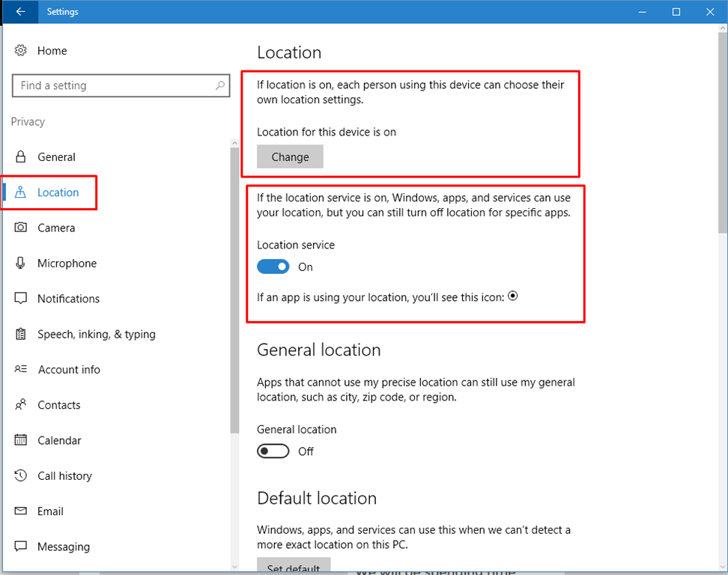Open Call history settings
Image resolution: width=728 pixels, height=575 pixels.
[64, 476]
